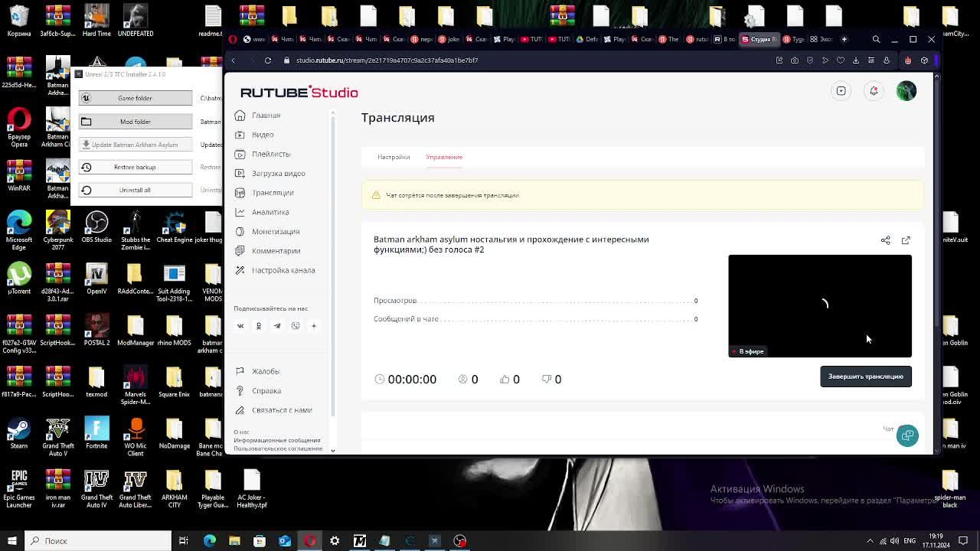Click the add-video icon in the Studio header
Image resolution: width=980 pixels, height=551 pixels.
click(x=841, y=91)
